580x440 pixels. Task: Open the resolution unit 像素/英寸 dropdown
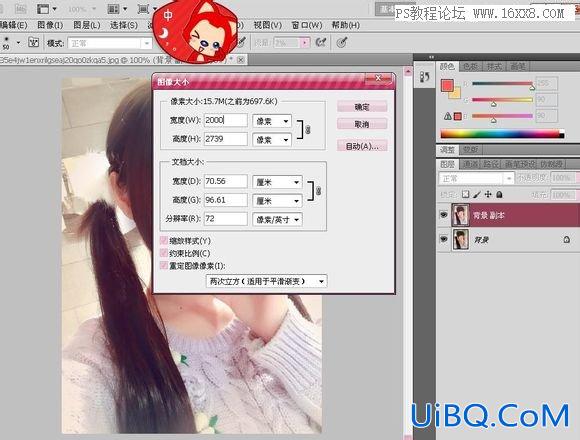click(x=277, y=220)
